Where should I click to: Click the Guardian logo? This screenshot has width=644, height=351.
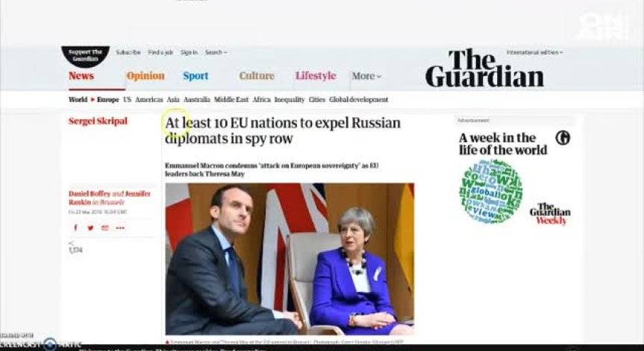(484, 69)
